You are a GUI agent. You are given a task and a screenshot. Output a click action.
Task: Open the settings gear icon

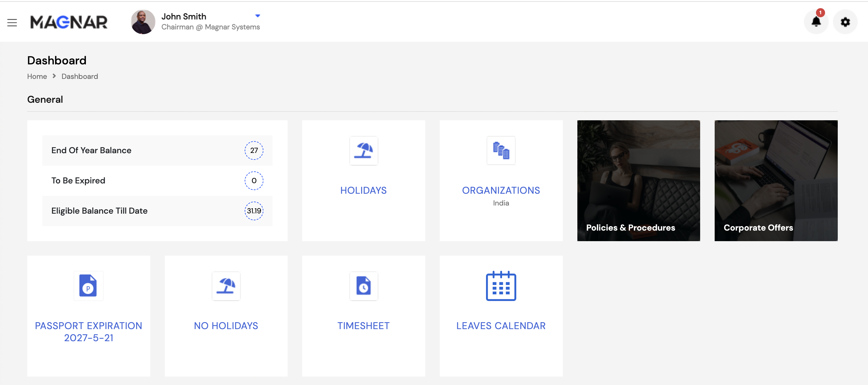point(845,22)
